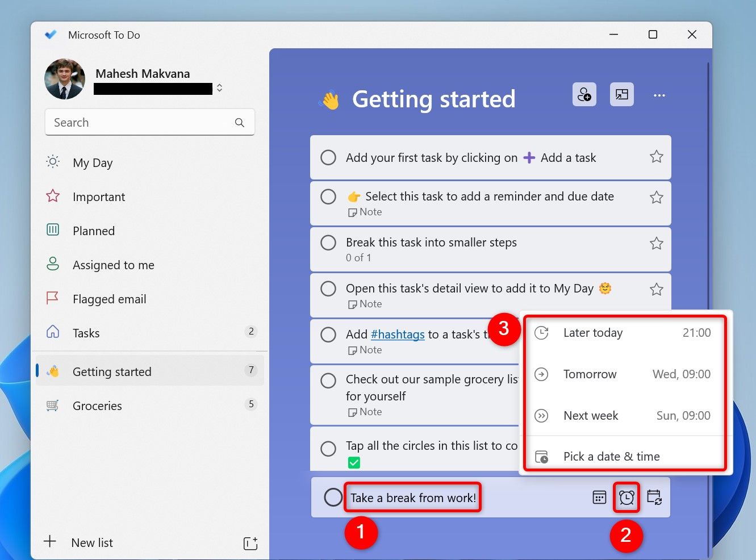Open the list options three-dots menu
Viewport: 756px width, 560px height.
tap(659, 95)
